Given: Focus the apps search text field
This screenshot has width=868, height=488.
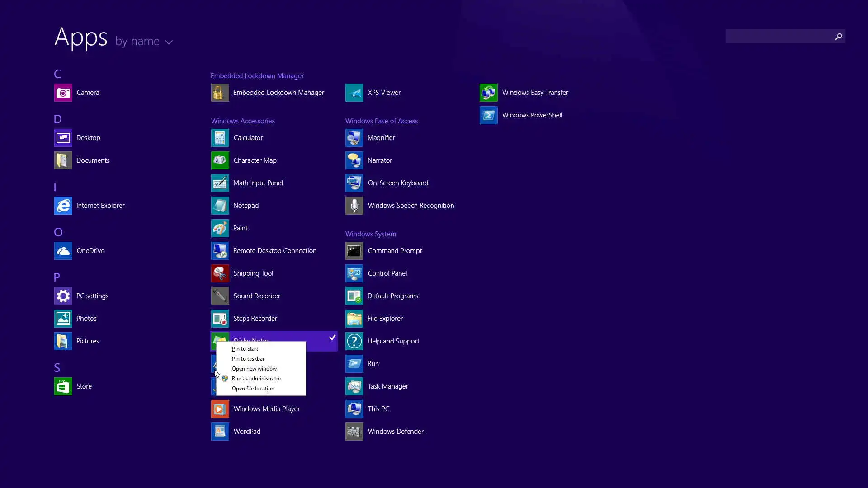Looking at the screenshot, I should click(x=778, y=37).
